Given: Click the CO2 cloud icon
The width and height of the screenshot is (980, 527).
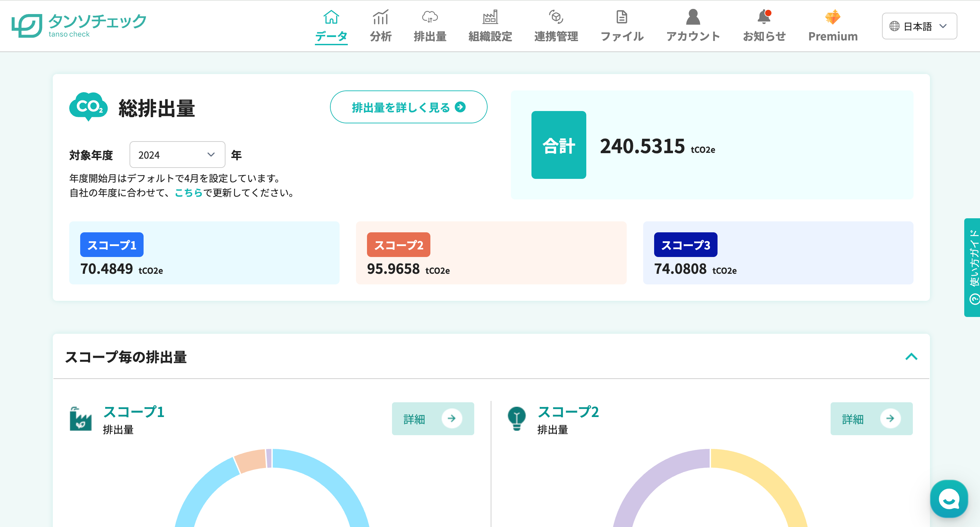Looking at the screenshot, I should click(x=88, y=107).
